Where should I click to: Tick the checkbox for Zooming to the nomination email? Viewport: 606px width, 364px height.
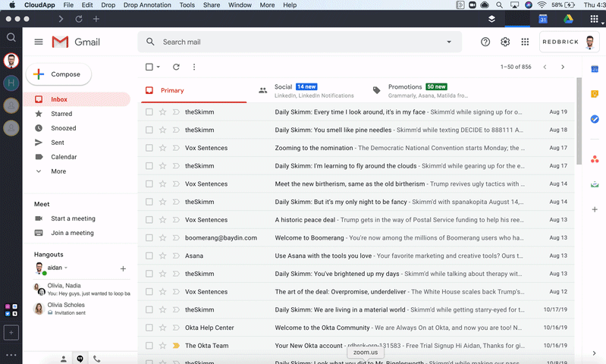(149, 148)
